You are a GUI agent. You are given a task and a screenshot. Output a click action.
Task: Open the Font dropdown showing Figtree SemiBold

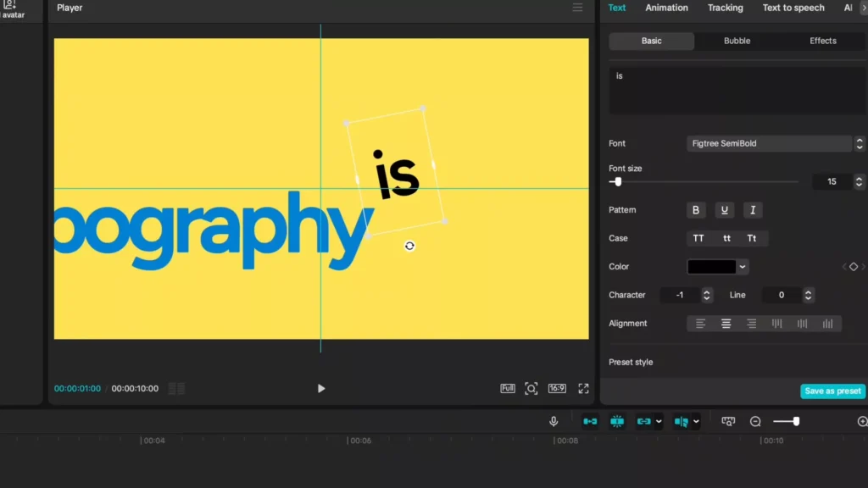(x=769, y=143)
